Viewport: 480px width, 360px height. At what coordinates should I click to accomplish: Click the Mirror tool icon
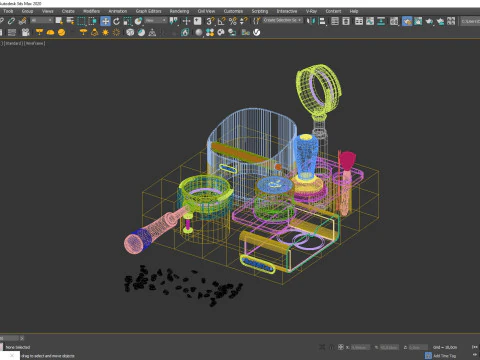coord(311,21)
